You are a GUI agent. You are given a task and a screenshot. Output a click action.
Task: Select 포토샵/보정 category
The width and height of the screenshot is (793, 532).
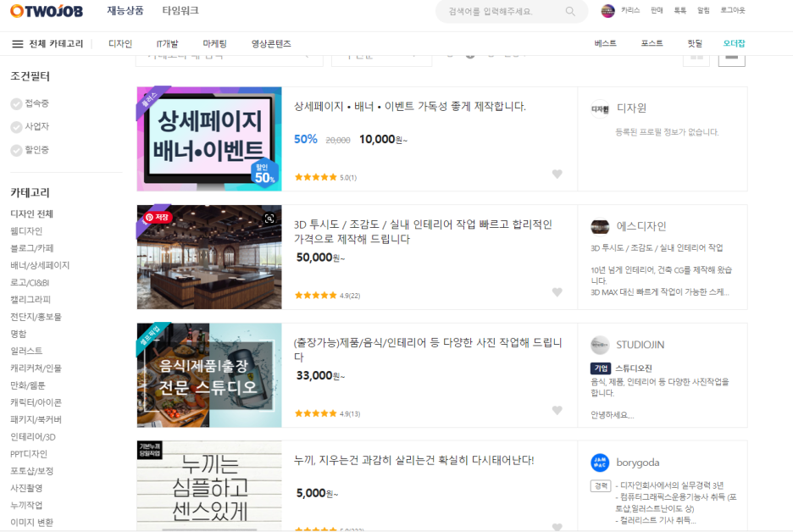coord(31,471)
